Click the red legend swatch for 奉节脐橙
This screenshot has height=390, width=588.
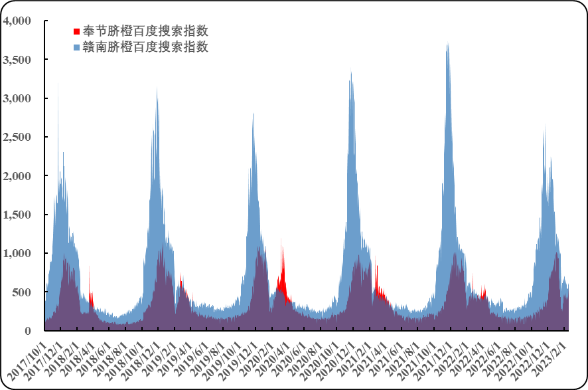pyautogui.click(x=76, y=31)
